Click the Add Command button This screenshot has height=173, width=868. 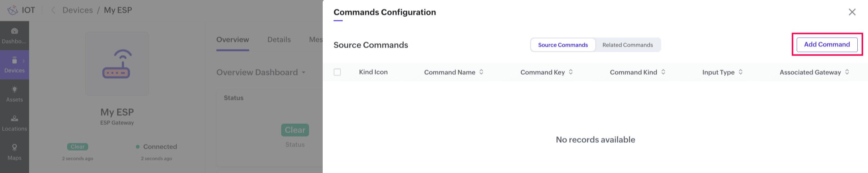pyautogui.click(x=826, y=45)
